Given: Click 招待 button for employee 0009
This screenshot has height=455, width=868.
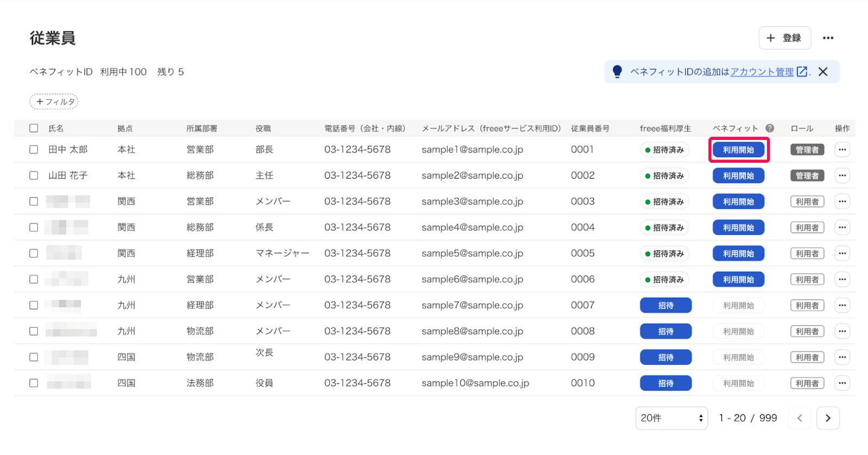Looking at the screenshot, I should coord(666,357).
